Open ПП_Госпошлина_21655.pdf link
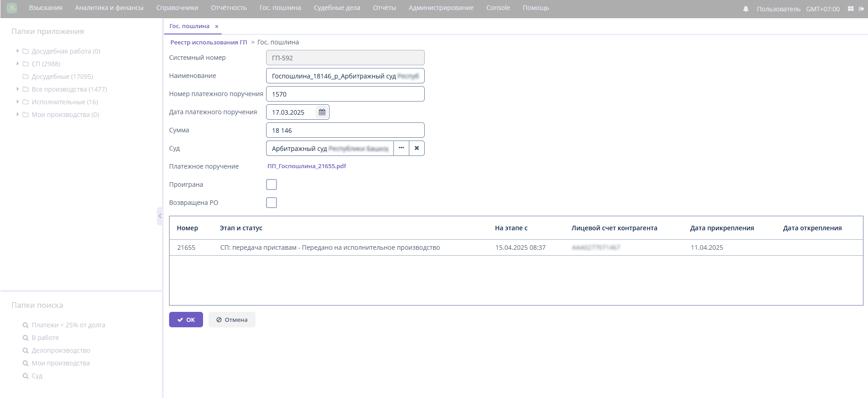The height and width of the screenshot is (398, 868). 306,166
